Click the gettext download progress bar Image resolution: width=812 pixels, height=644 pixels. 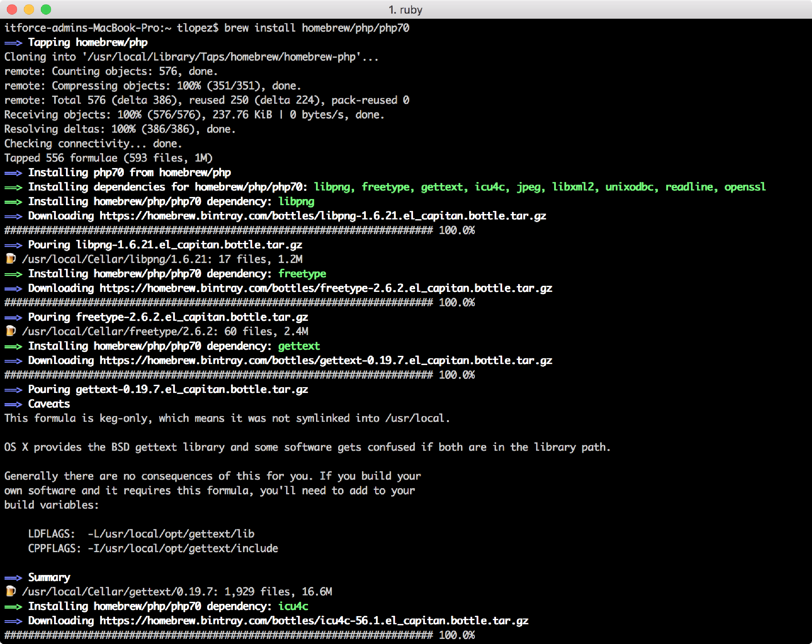coord(218,375)
